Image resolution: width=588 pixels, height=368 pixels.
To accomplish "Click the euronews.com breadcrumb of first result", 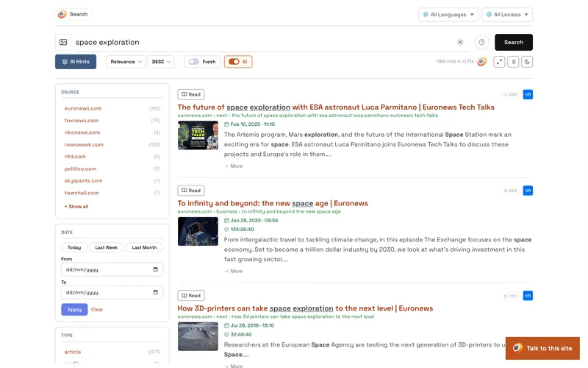I will [x=195, y=116].
